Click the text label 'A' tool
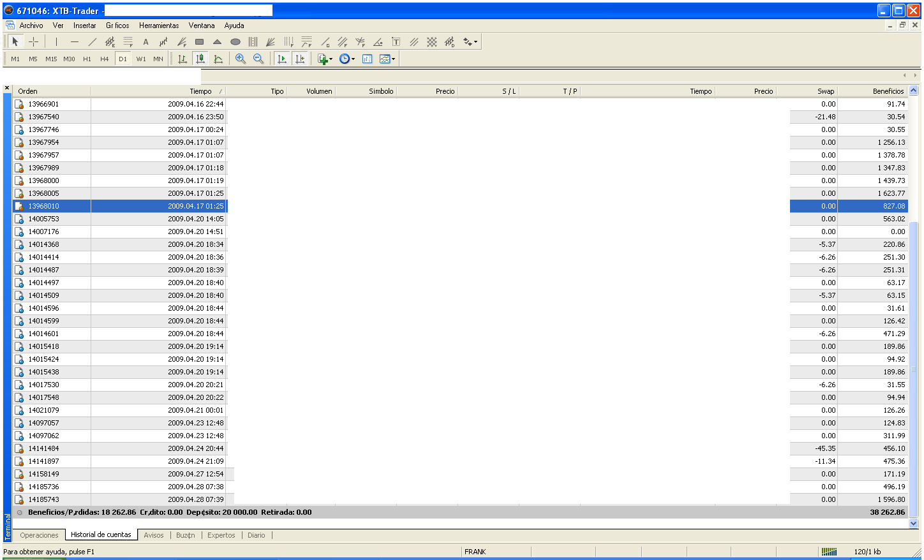The image size is (924, 560). coord(145,42)
